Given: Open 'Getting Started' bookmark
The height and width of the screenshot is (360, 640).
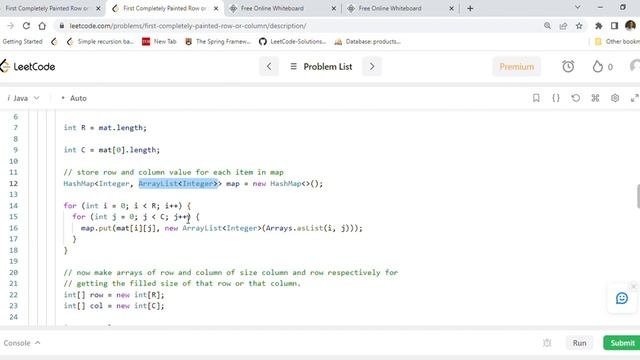Looking at the screenshot, I should click(22, 41).
